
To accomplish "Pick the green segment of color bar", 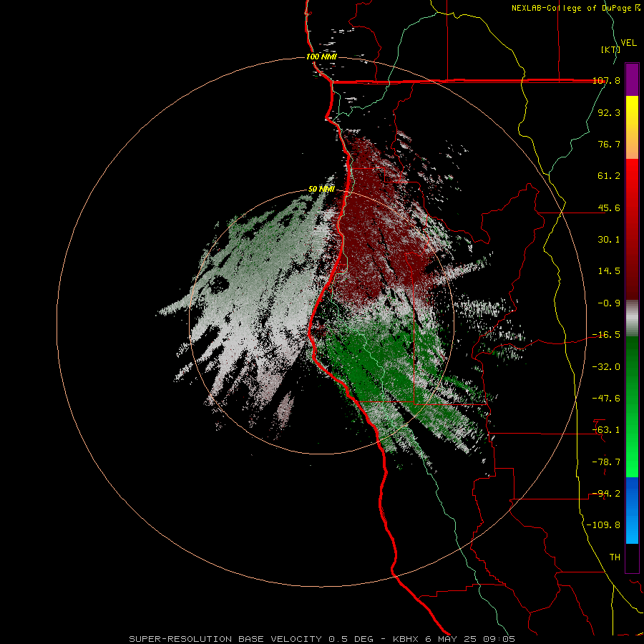I will [x=632, y=406].
